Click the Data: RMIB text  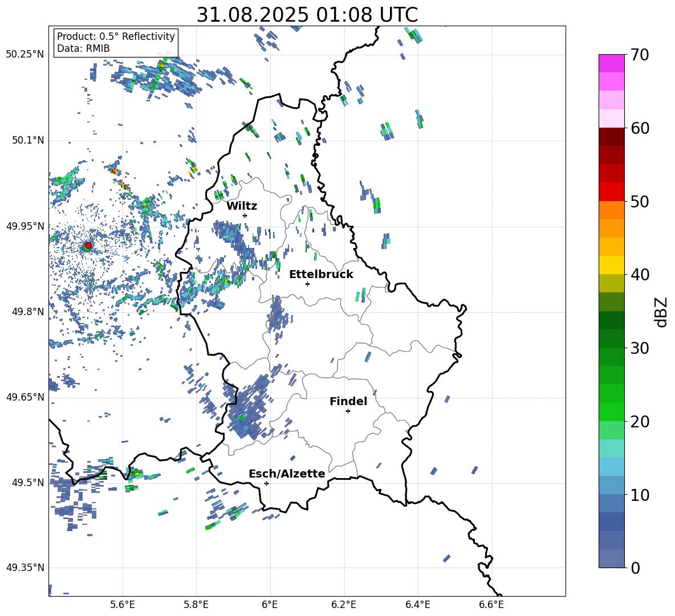click(83, 48)
